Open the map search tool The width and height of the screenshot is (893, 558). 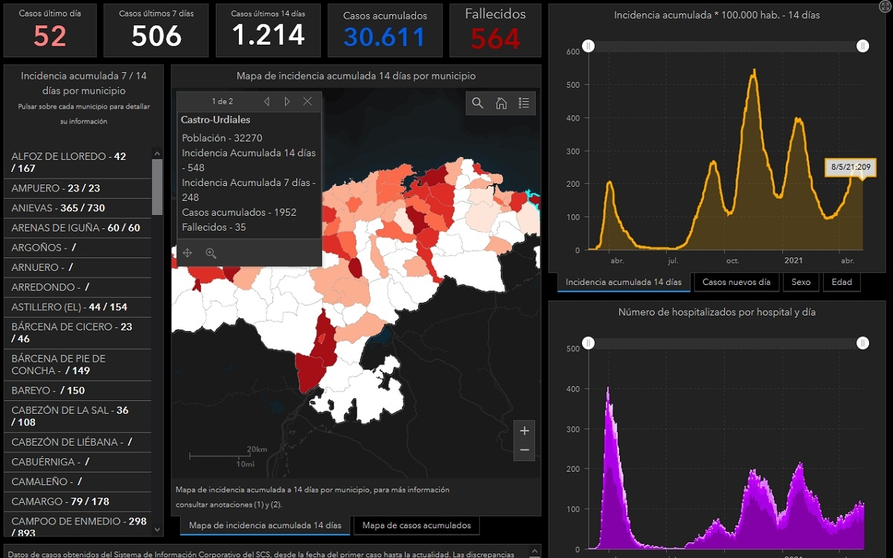pyautogui.click(x=477, y=103)
